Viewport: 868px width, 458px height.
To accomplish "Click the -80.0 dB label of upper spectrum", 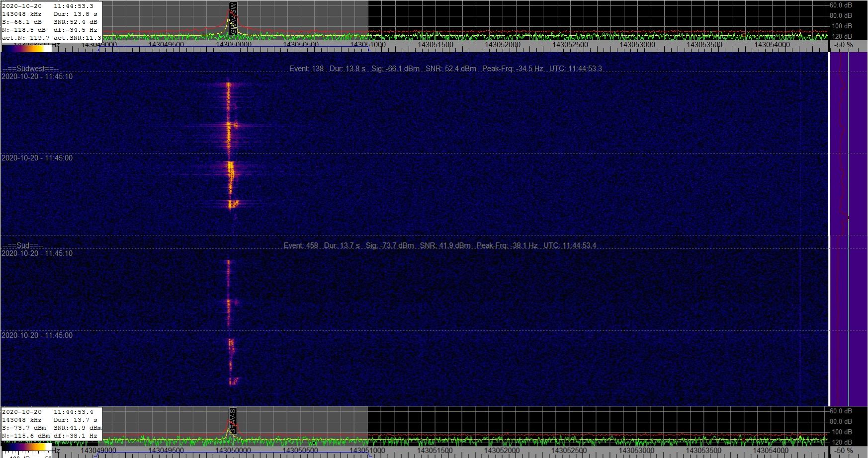I will 840,16.
